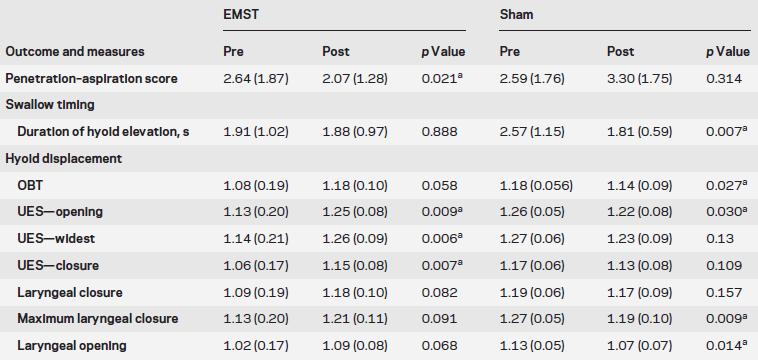Click Duration of hyoid elevation row label
Viewport: 758px width, 362px height.
tap(103, 132)
